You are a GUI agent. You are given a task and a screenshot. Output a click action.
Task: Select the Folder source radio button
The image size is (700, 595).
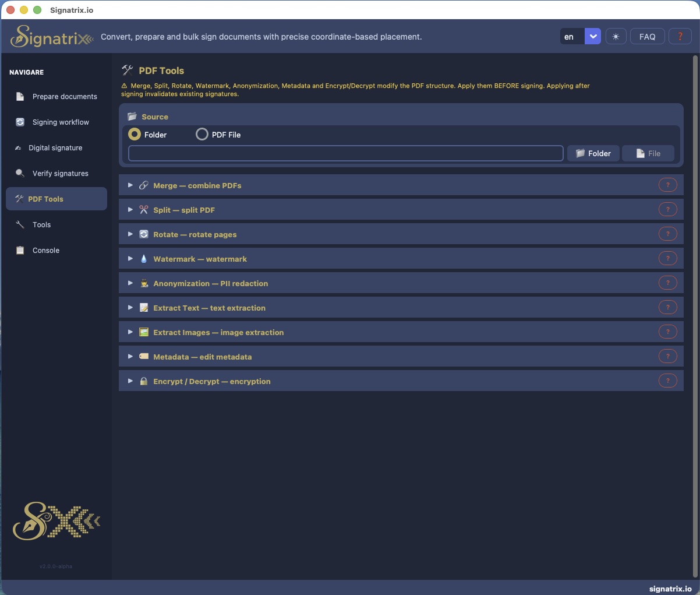[x=133, y=134]
